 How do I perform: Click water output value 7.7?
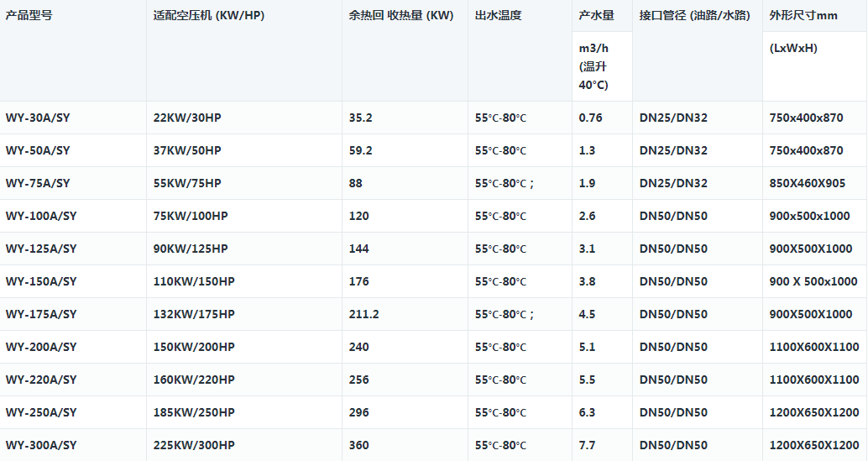[587, 445]
